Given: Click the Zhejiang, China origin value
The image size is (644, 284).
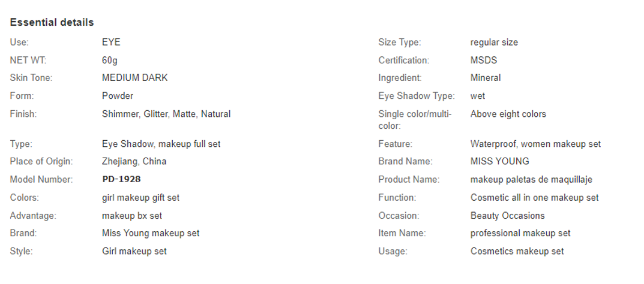Looking at the screenshot, I should point(134,161).
